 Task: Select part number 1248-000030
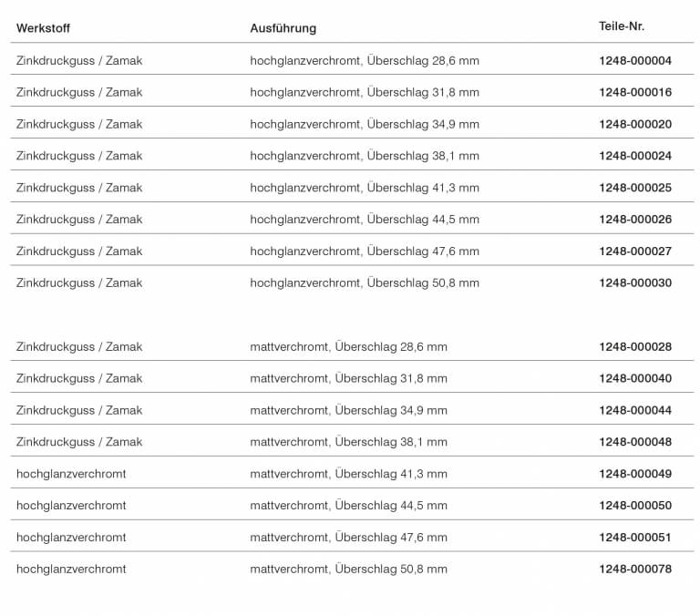point(634,283)
